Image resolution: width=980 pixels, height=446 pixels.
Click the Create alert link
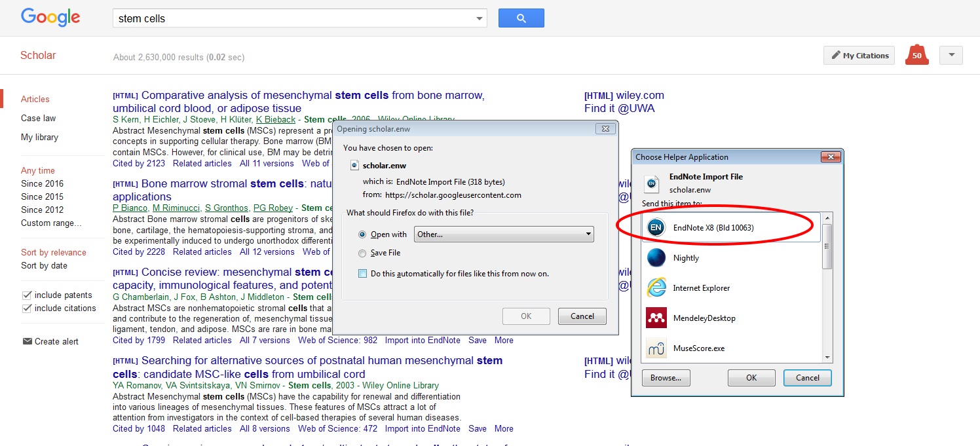pos(56,341)
